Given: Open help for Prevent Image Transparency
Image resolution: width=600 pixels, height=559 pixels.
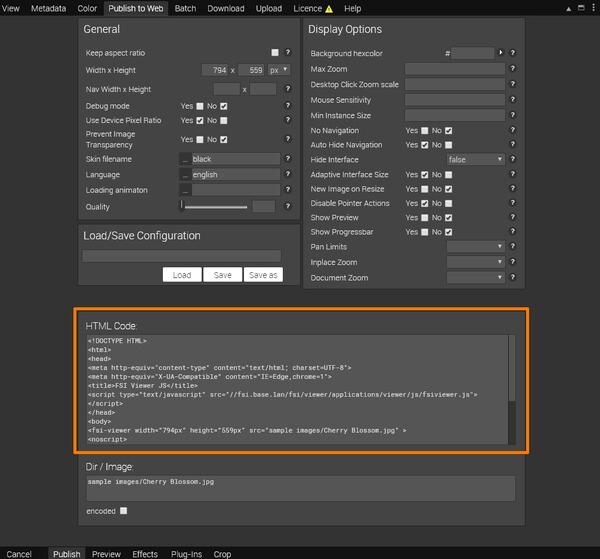Looking at the screenshot, I should [288, 139].
